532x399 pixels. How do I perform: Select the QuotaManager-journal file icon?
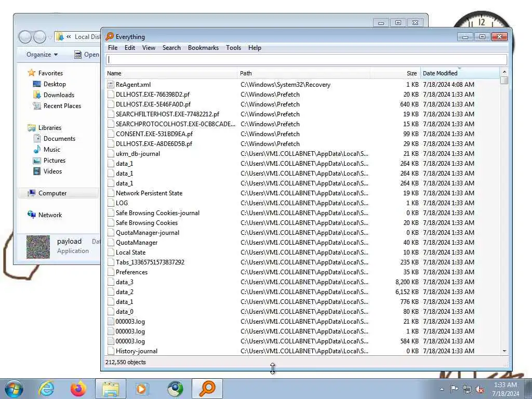[x=111, y=232]
